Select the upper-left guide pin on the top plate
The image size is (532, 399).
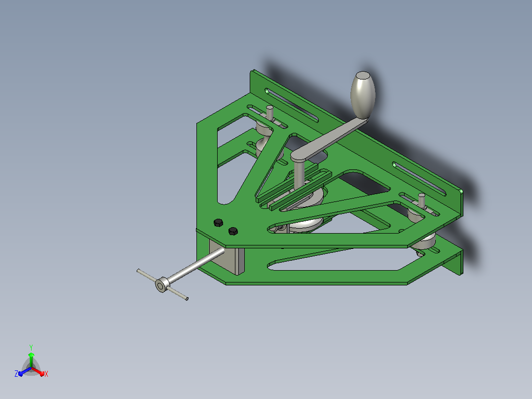point(270,113)
